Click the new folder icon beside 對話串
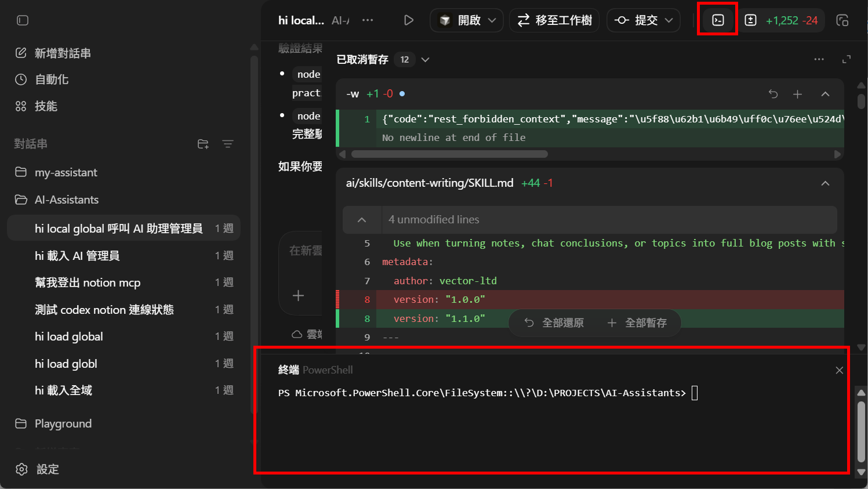Image resolution: width=868 pixels, height=489 pixels. (x=203, y=144)
